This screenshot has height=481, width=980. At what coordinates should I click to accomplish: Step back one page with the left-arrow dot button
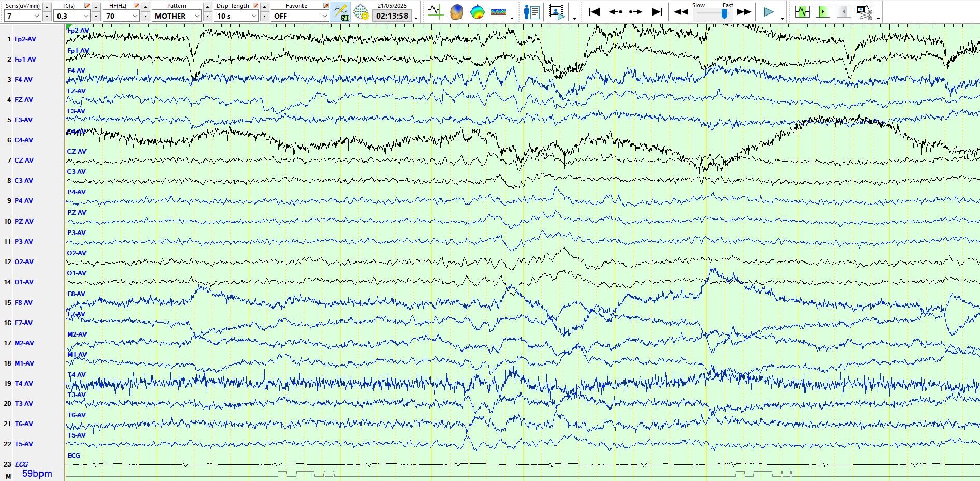(x=615, y=11)
